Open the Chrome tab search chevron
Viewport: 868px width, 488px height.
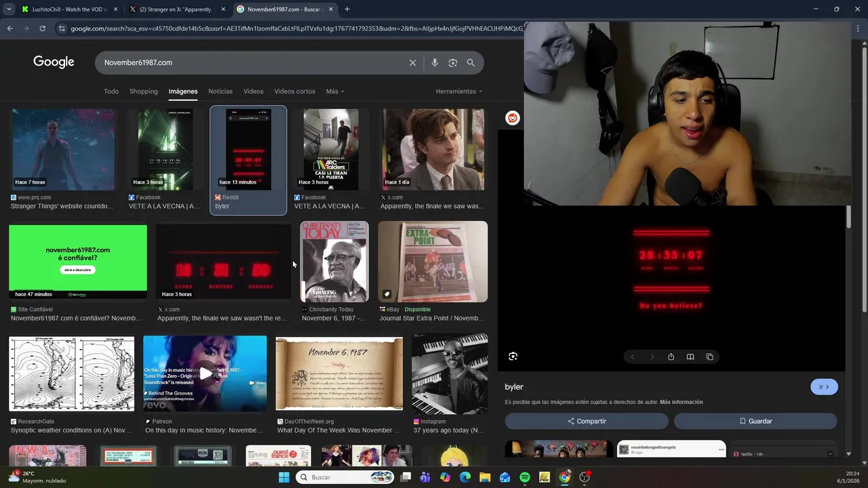coord(9,9)
